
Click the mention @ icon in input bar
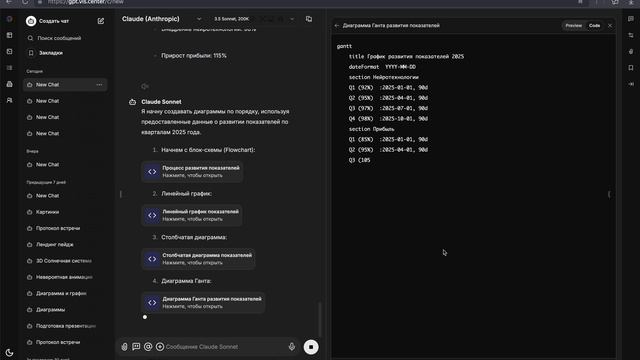148,347
